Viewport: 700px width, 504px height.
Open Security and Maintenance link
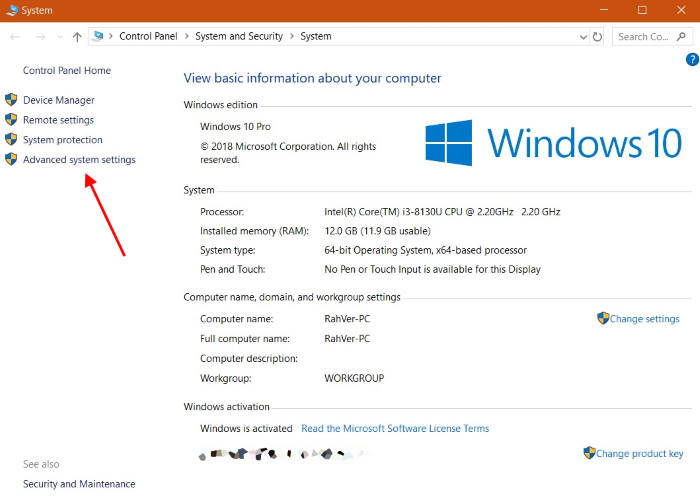pos(79,484)
